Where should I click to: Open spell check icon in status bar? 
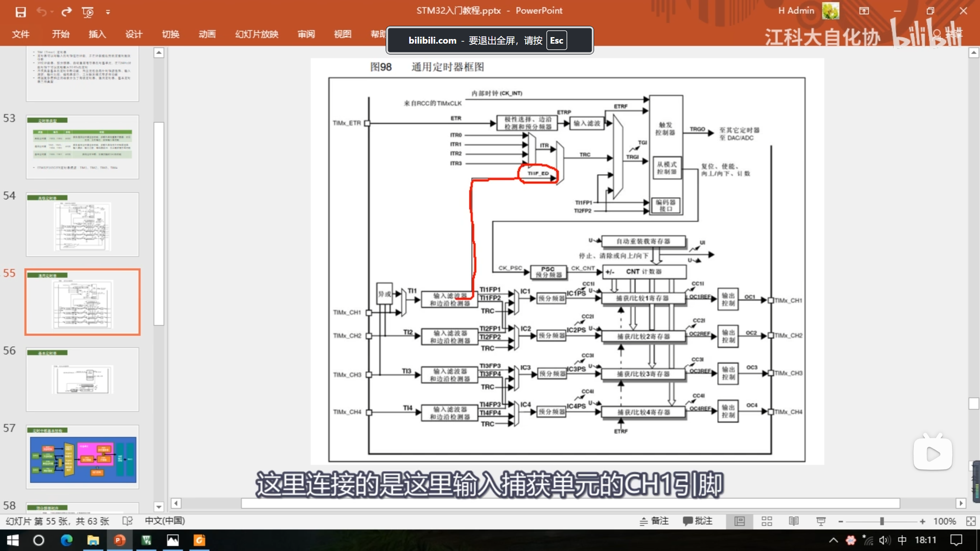click(127, 521)
